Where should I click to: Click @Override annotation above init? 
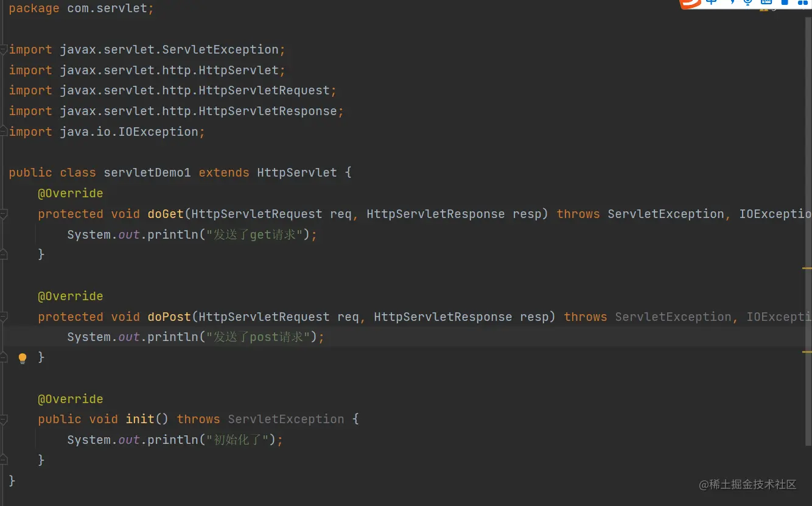71,399
